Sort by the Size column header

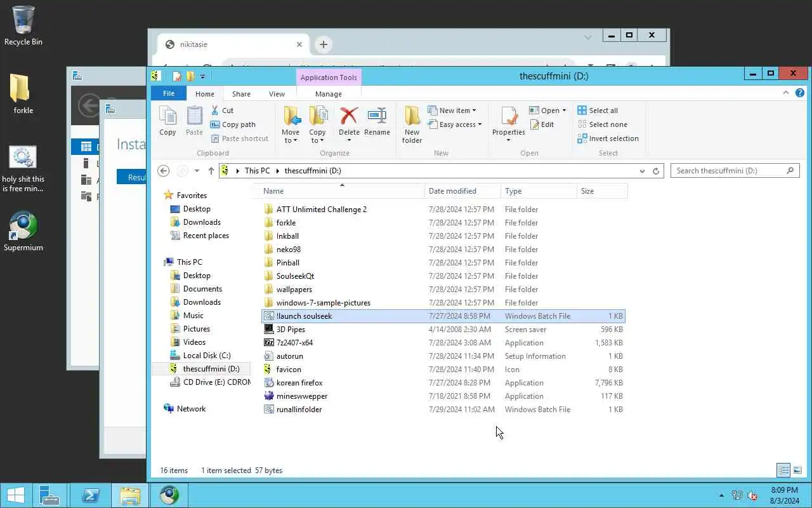tap(602, 191)
